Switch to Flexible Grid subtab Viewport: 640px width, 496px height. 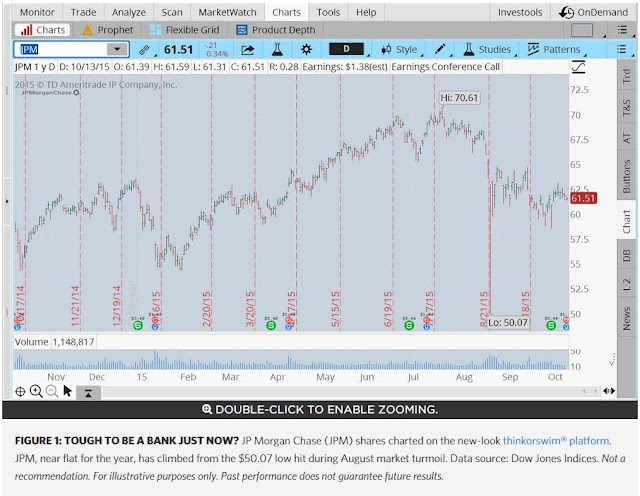click(184, 30)
